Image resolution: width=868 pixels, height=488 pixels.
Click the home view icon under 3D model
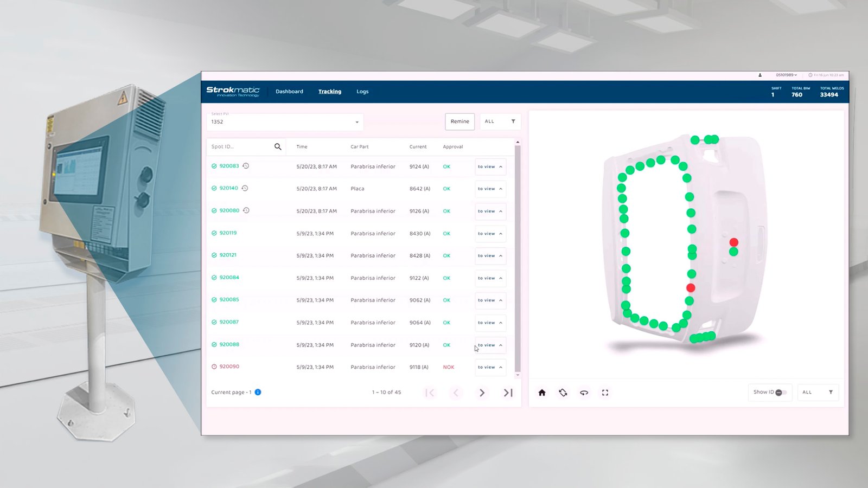click(541, 393)
